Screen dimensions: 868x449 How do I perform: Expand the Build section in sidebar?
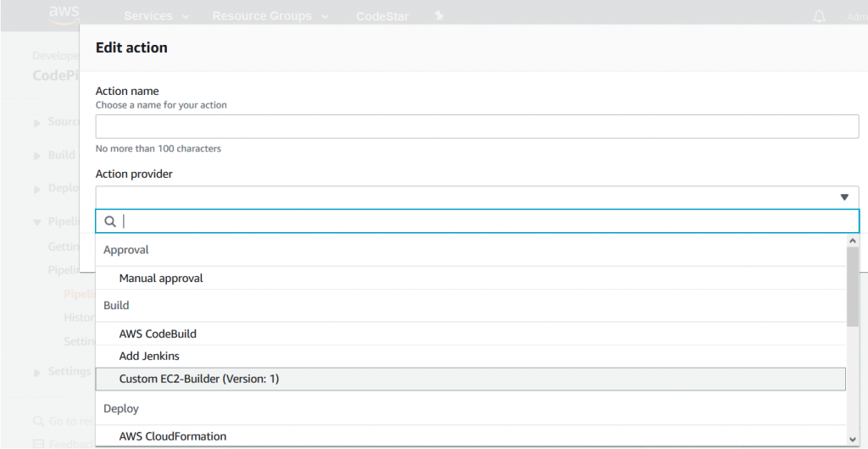[x=37, y=156]
